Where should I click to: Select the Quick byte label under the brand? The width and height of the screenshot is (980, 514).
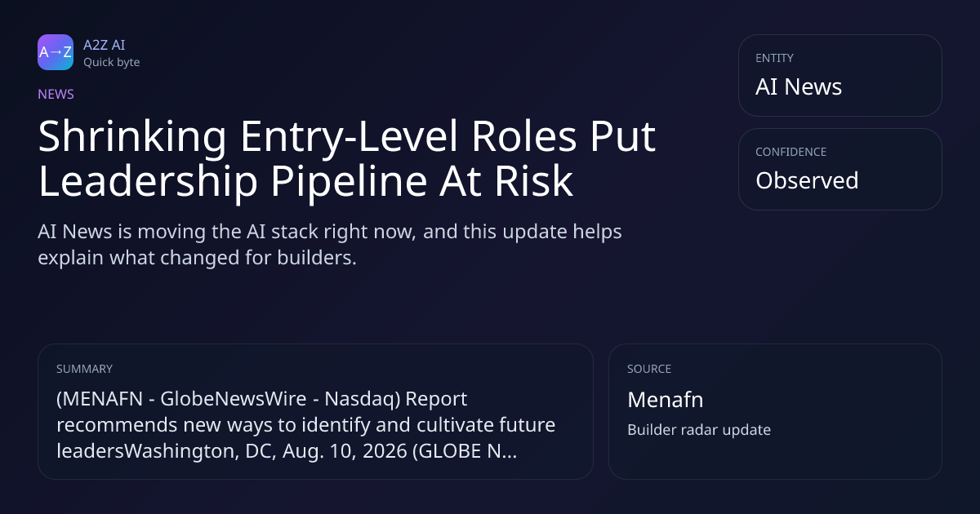coord(111,62)
